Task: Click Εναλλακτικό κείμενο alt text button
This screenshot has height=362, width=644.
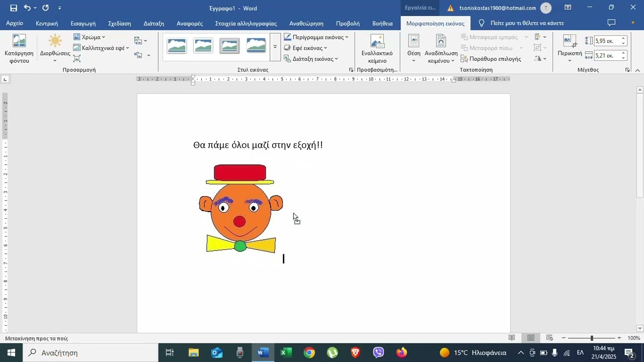Action: (377, 49)
